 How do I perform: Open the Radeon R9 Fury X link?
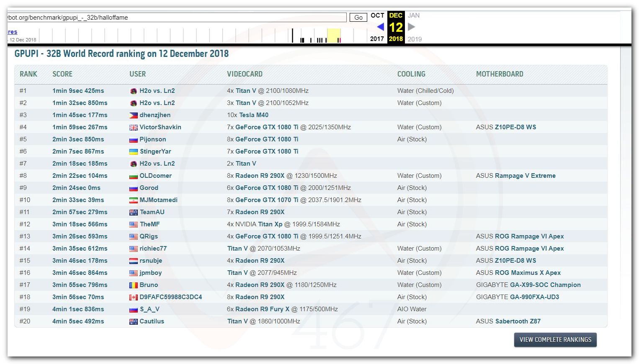click(x=263, y=309)
